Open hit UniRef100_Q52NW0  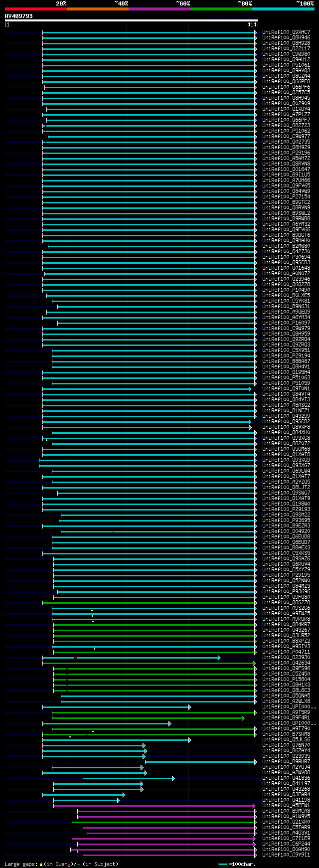pyautogui.click(x=286, y=581)
